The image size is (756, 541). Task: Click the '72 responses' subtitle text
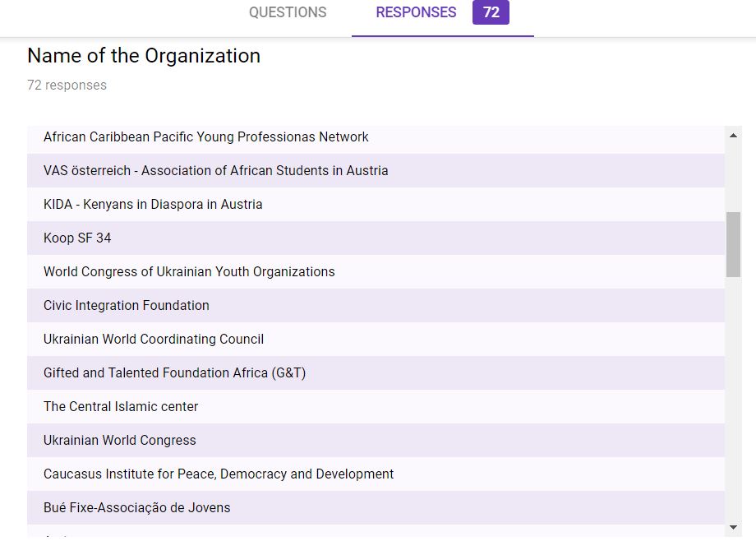pyautogui.click(x=67, y=85)
